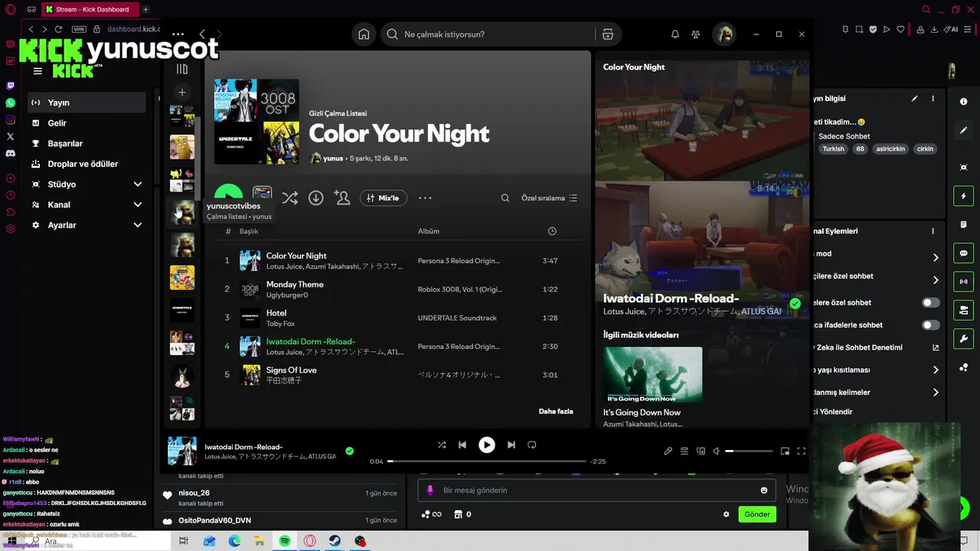
Task: Open stream info three-dot menu
Action: [x=933, y=99]
